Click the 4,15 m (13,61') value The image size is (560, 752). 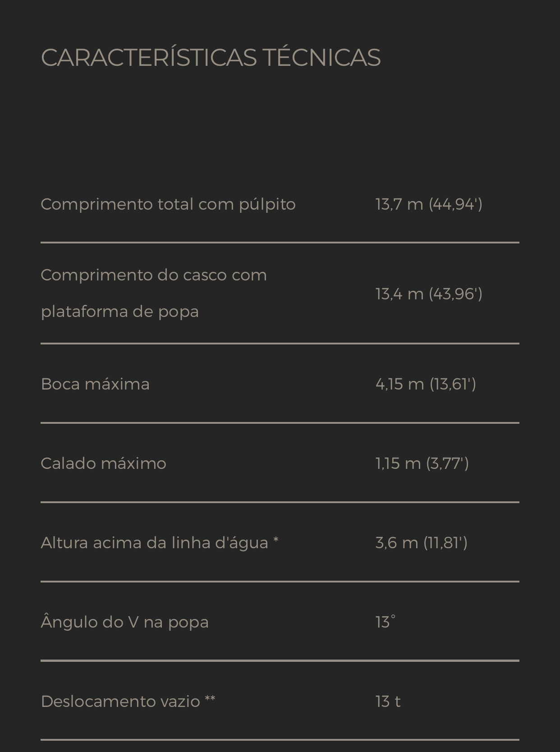[426, 384]
